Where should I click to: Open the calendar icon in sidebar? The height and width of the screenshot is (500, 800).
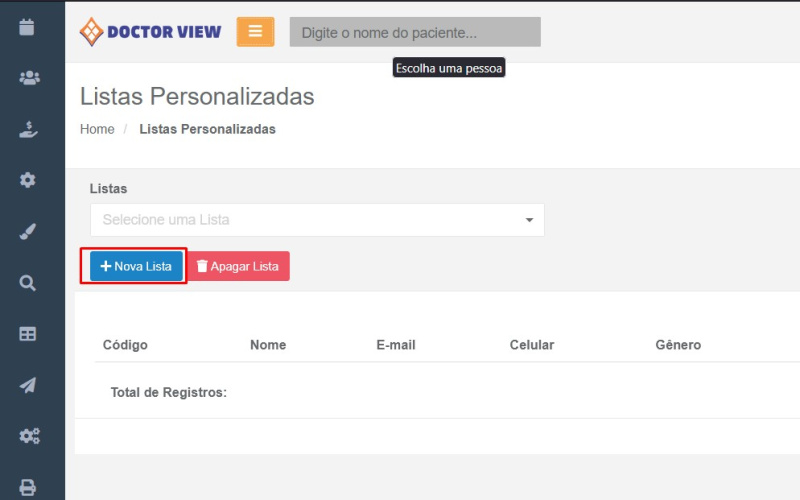pos(28,27)
